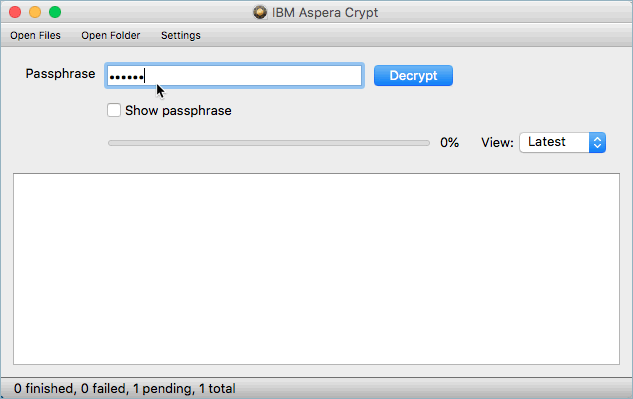Focus the Passphrase input field

tap(235, 76)
